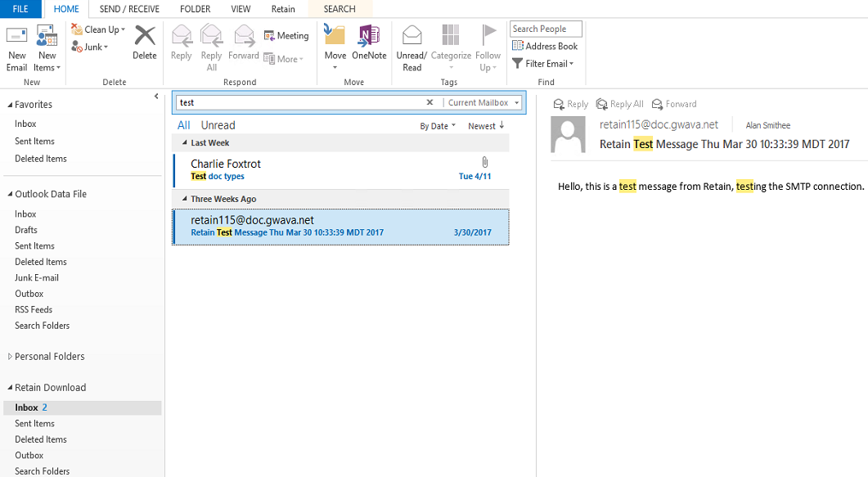Collapse the Outlook Data File tree

point(10,194)
